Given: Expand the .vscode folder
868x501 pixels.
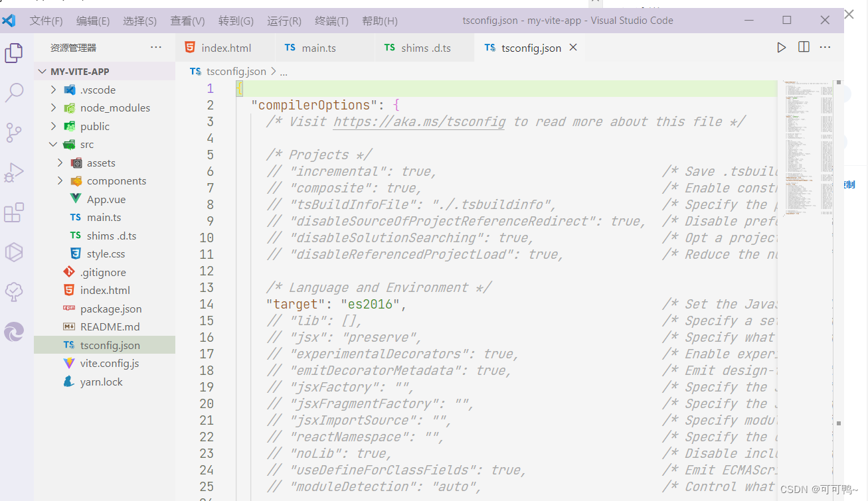Looking at the screenshot, I should tap(53, 90).
